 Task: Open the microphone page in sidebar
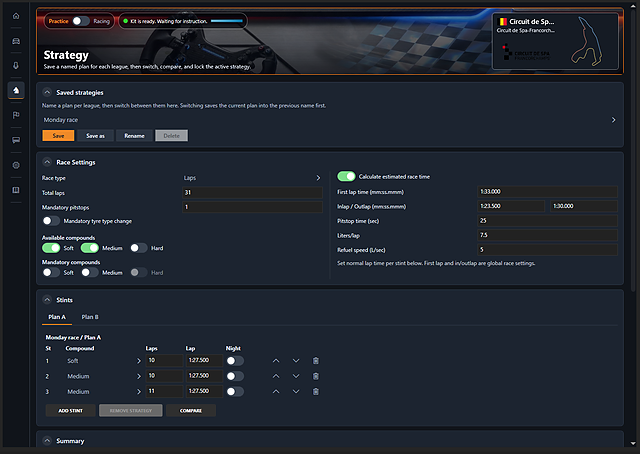coord(16,65)
